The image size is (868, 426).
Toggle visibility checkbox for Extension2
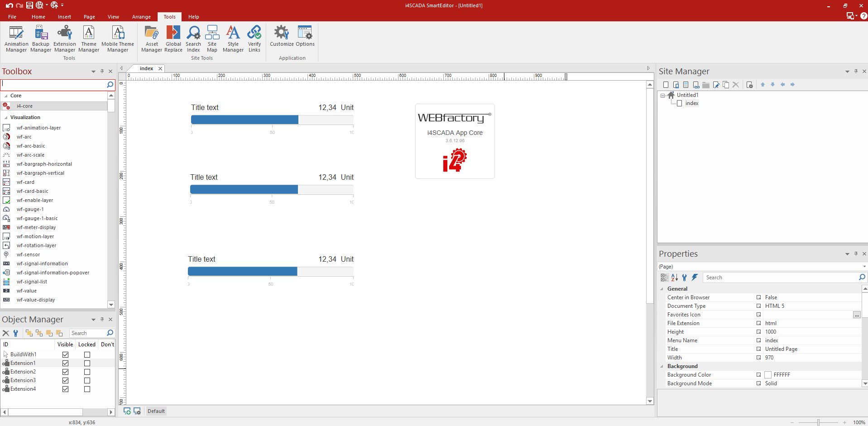[65, 372]
